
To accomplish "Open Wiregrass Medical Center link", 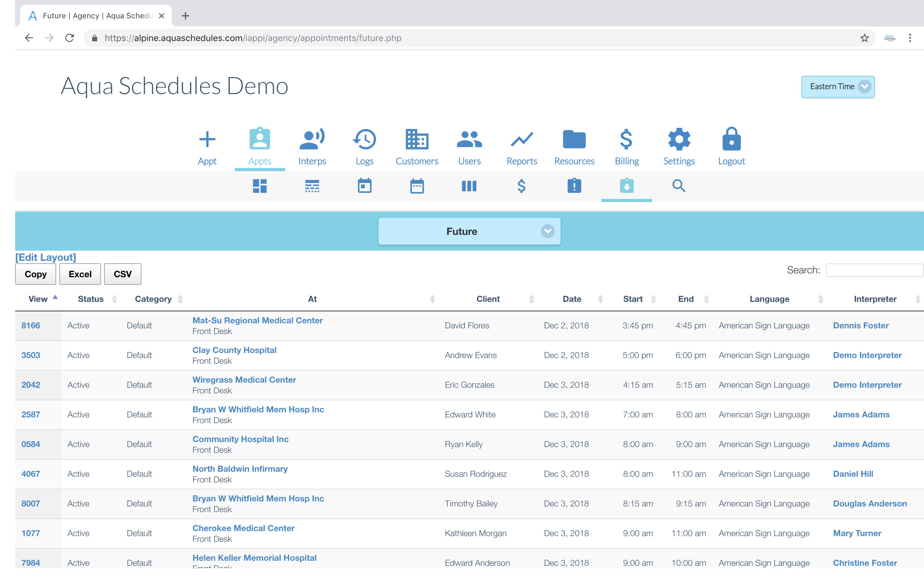I will click(x=244, y=380).
